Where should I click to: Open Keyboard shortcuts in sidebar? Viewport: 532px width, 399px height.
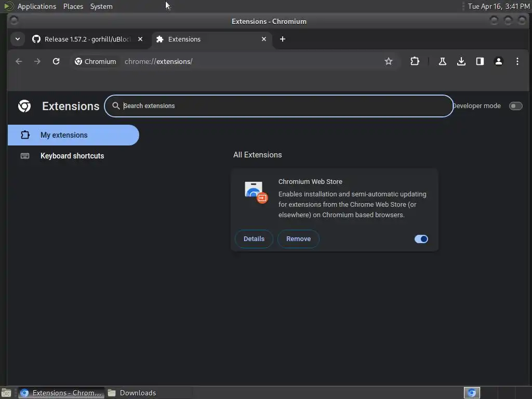[72, 156]
